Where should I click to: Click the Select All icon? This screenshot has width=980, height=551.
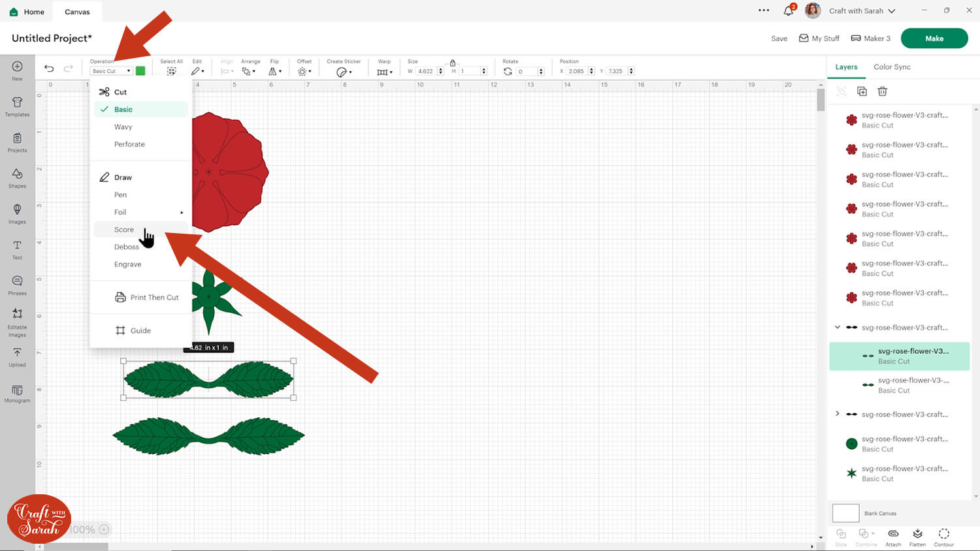coord(171,71)
